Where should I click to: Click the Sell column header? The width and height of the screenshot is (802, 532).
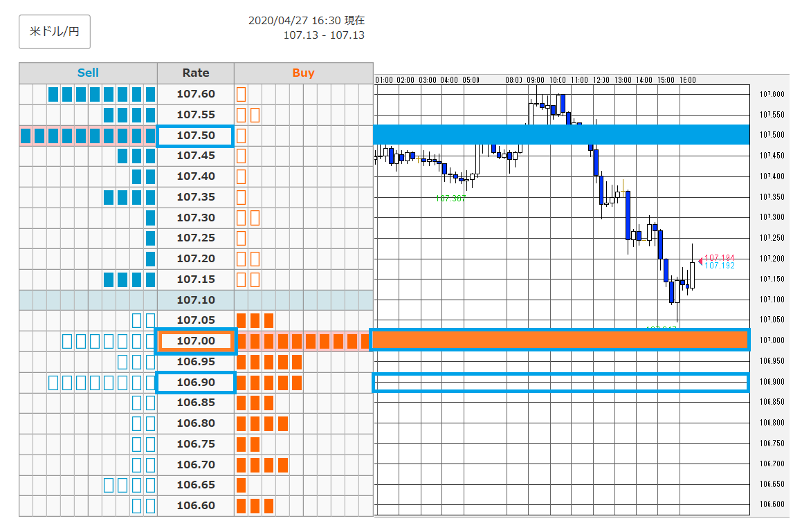pyautogui.click(x=88, y=73)
